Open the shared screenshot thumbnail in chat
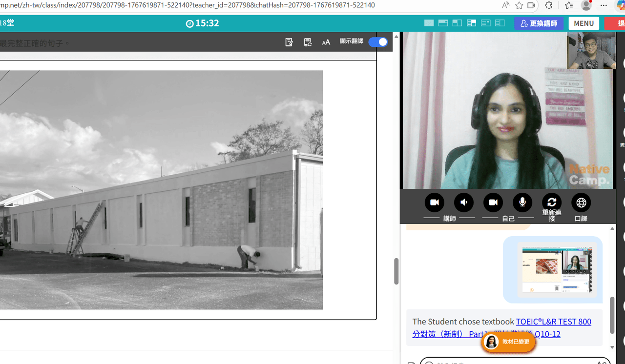Image resolution: width=625 pixels, height=364 pixels. pos(557,270)
